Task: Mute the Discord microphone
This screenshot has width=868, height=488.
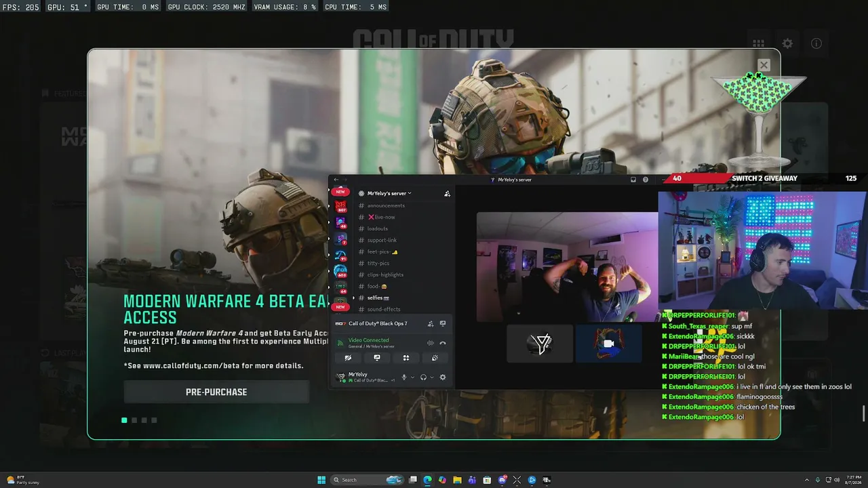Action: (x=404, y=378)
